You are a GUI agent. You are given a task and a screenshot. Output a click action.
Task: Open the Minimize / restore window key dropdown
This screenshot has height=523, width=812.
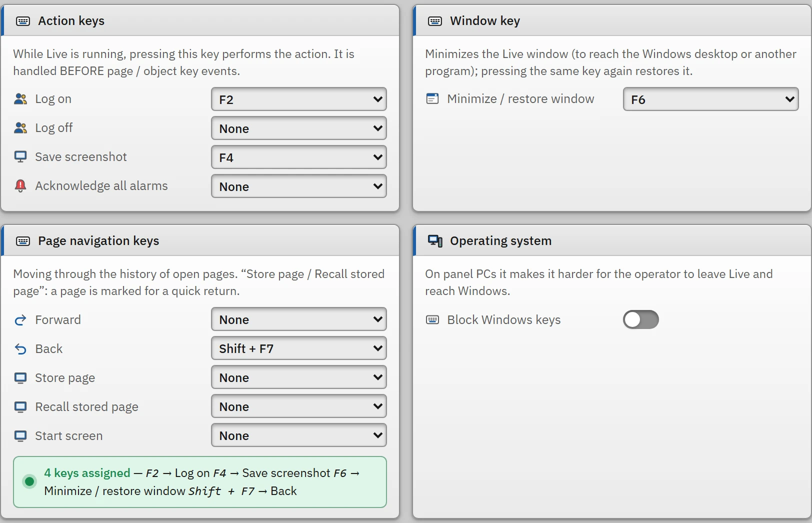711,99
